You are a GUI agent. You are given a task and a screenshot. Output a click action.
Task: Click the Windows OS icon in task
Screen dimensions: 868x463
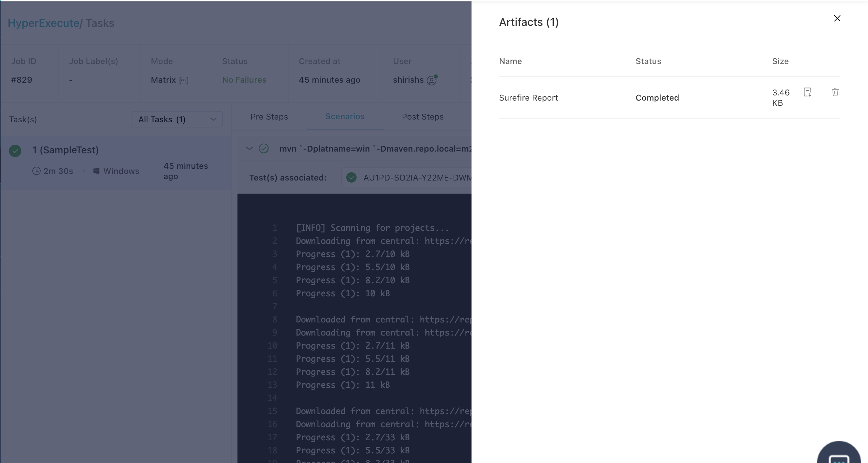coord(96,171)
